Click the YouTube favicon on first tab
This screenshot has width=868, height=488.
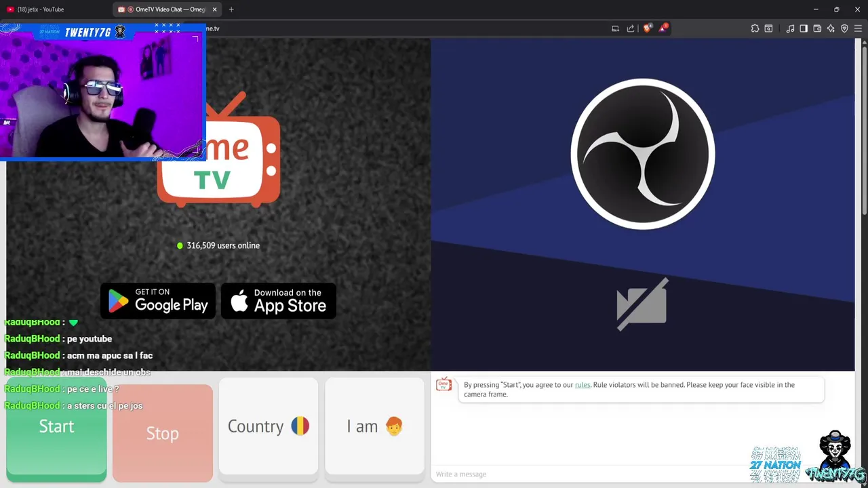[10, 9]
